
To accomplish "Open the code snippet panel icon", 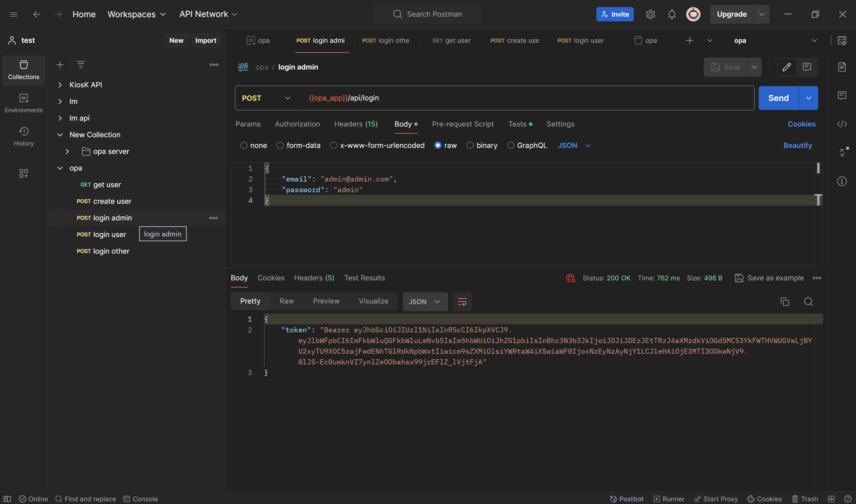I will click(x=842, y=124).
